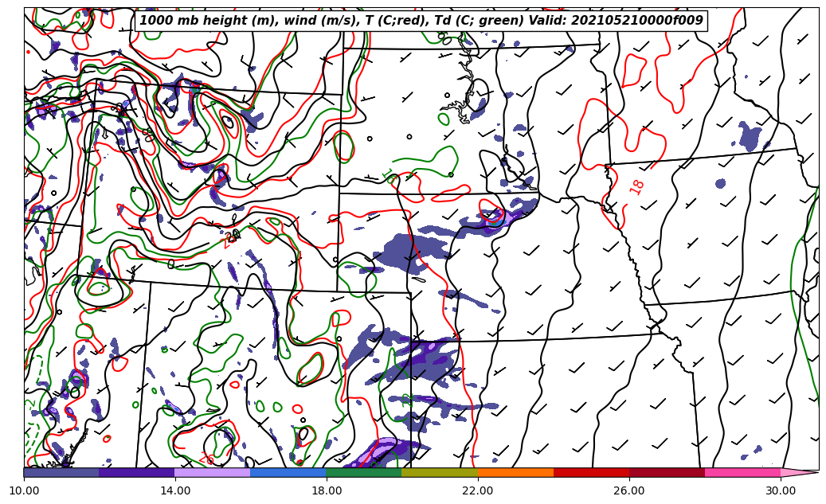Click the 18.00 colorbar tick label
This screenshot has height=504, width=826.
click(x=326, y=490)
